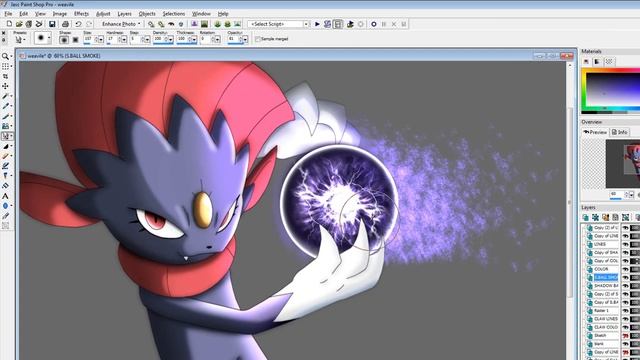Select the Selection marquee tool

pyautogui.click(x=5, y=66)
